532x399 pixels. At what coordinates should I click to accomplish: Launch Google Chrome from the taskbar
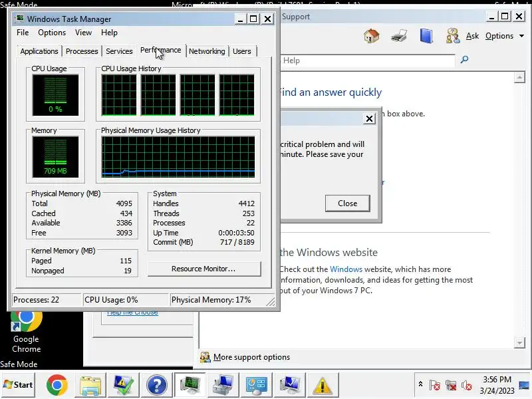[x=57, y=385]
